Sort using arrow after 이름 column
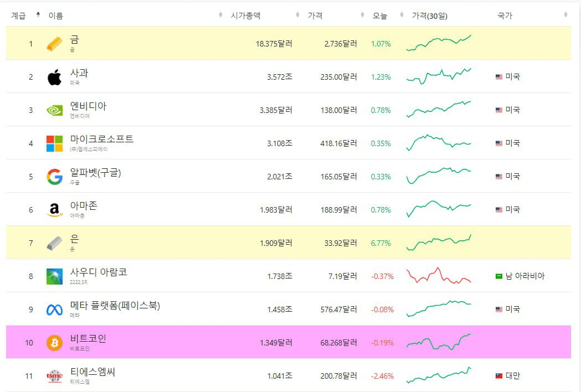Viewport: 581px width, 392px height. [220, 15]
